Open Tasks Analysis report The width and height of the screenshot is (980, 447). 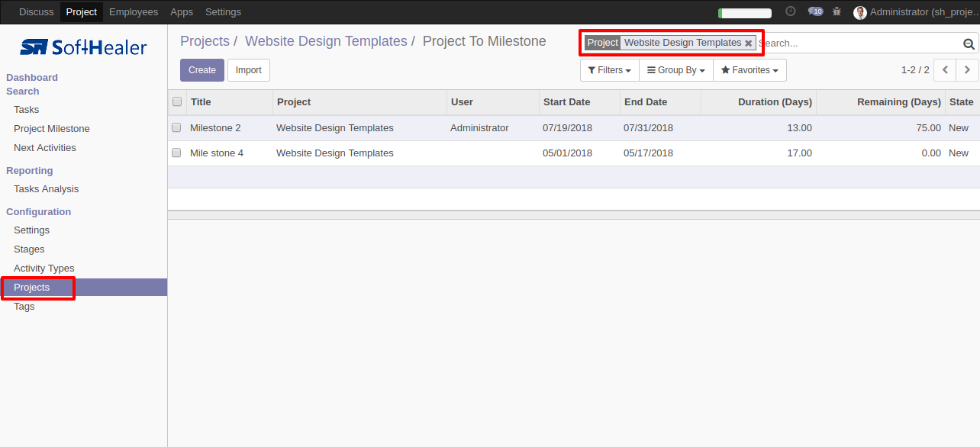[x=47, y=189]
